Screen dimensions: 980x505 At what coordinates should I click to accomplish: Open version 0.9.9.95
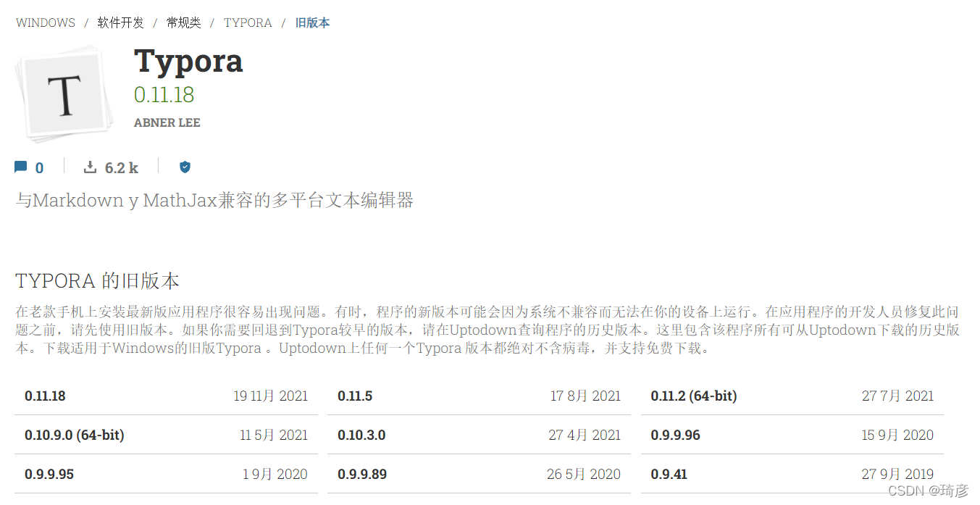pyautogui.click(x=49, y=474)
